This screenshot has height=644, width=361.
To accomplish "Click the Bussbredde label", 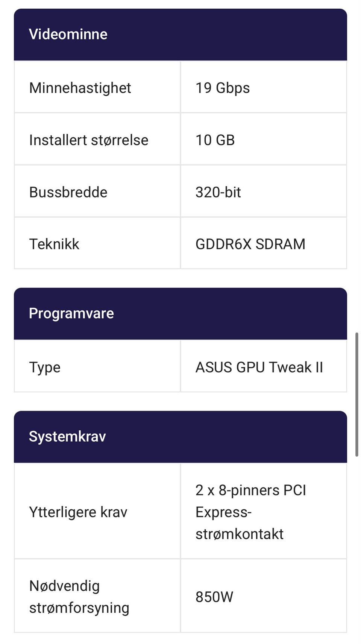I will pyautogui.click(x=68, y=192).
